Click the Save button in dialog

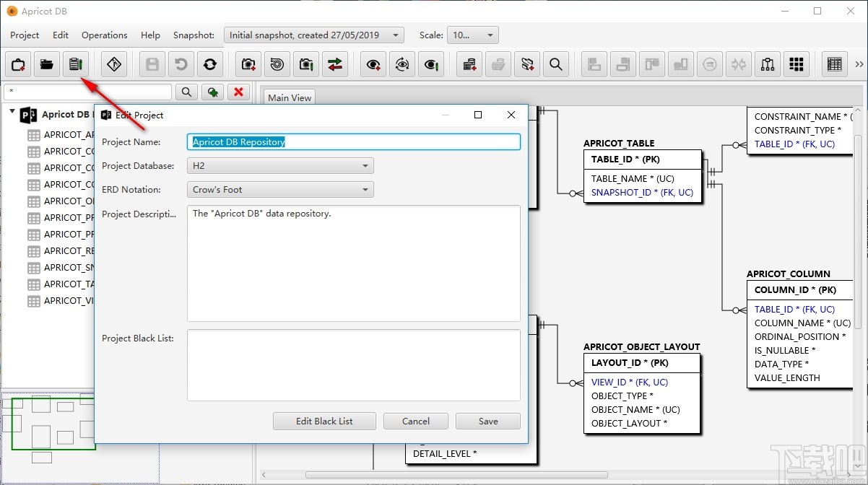pyautogui.click(x=488, y=421)
